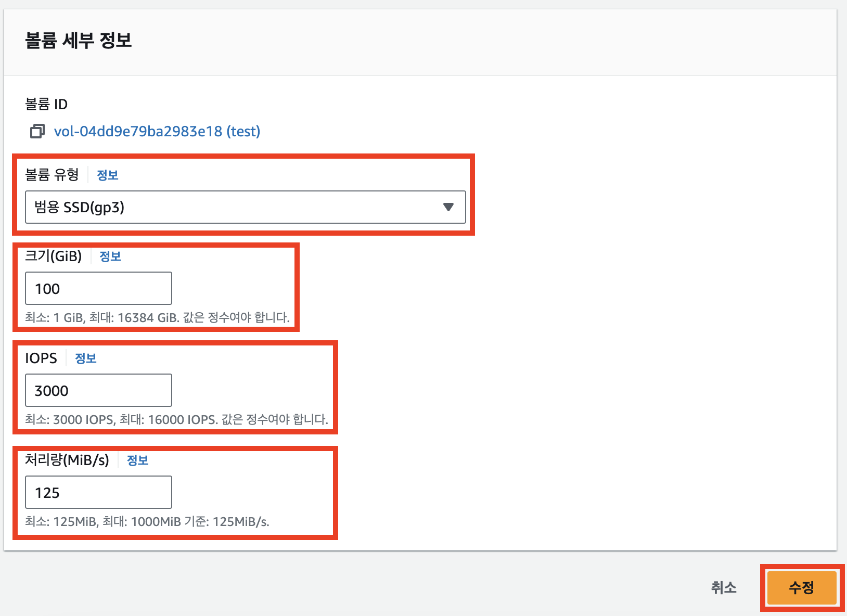Image resolution: width=847 pixels, height=616 pixels.
Task: Open the 정보 link beside 처리량(MiB/s)
Action: point(138,460)
